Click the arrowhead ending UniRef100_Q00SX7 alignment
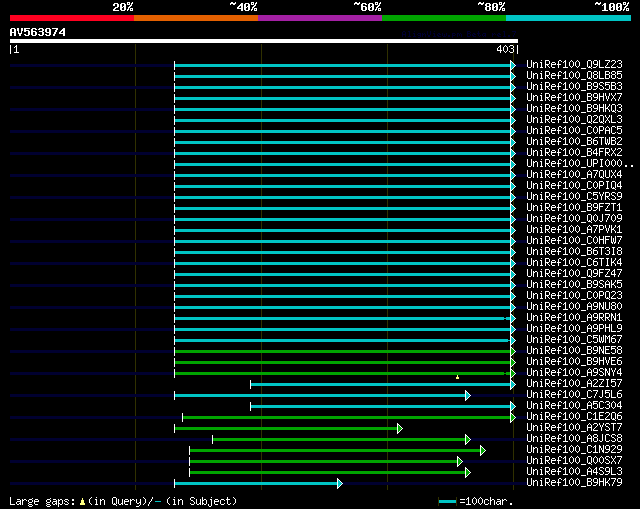The height and width of the screenshot is (509, 640). click(x=460, y=462)
